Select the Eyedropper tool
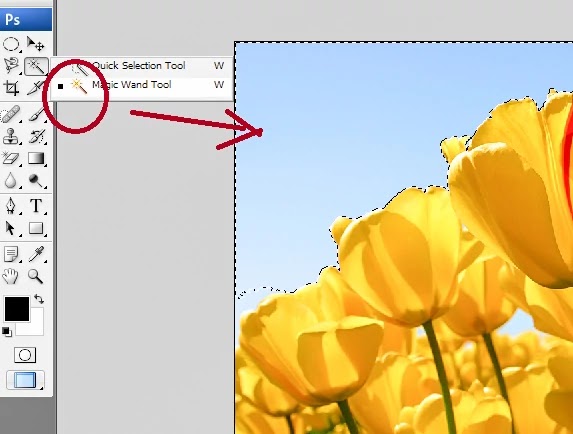This screenshot has width=573, height=434. click(x=36, y=254)
